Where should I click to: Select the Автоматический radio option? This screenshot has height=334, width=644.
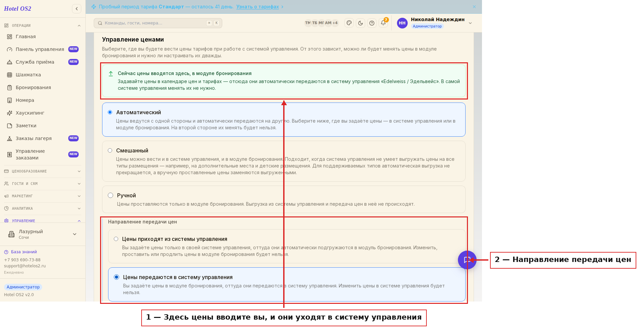[x=110, y=113]
